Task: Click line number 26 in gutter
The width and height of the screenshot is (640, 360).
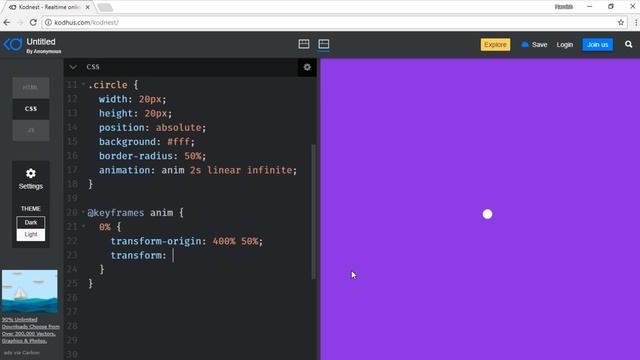Action: pos(72,298)
